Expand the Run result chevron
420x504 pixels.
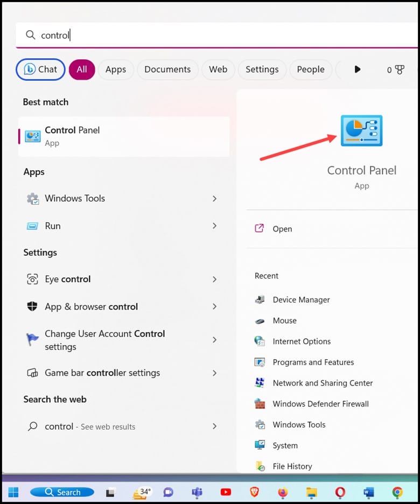click(214, 226)
